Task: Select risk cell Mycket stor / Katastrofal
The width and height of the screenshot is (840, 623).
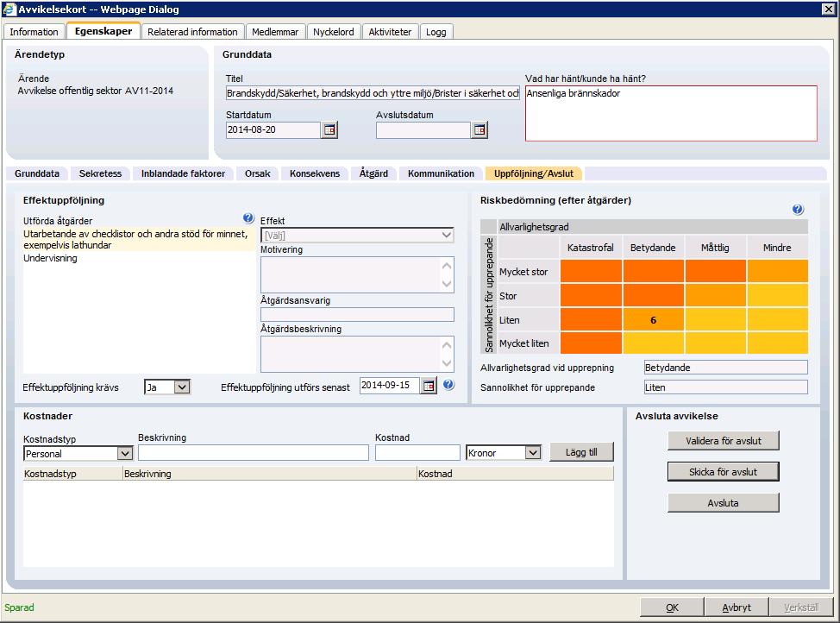Action: coord(591,271)
